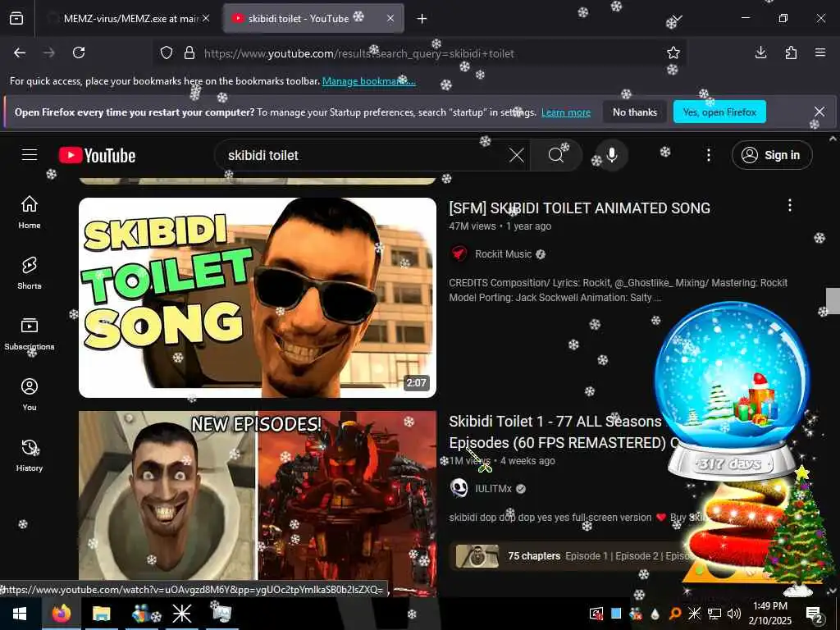Click the NEW EPISODES video thumbnail
The height and width of the screenshot is (630, 840).
tap(257, 495)
